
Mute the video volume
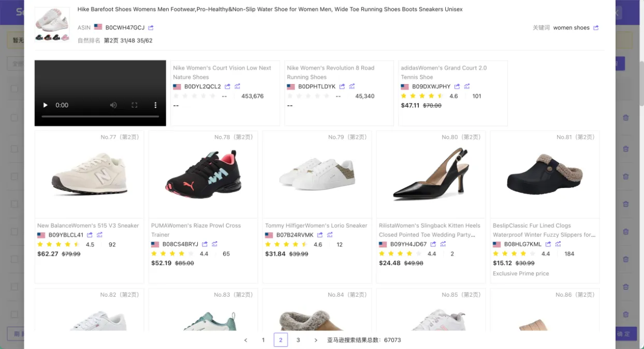113,105
